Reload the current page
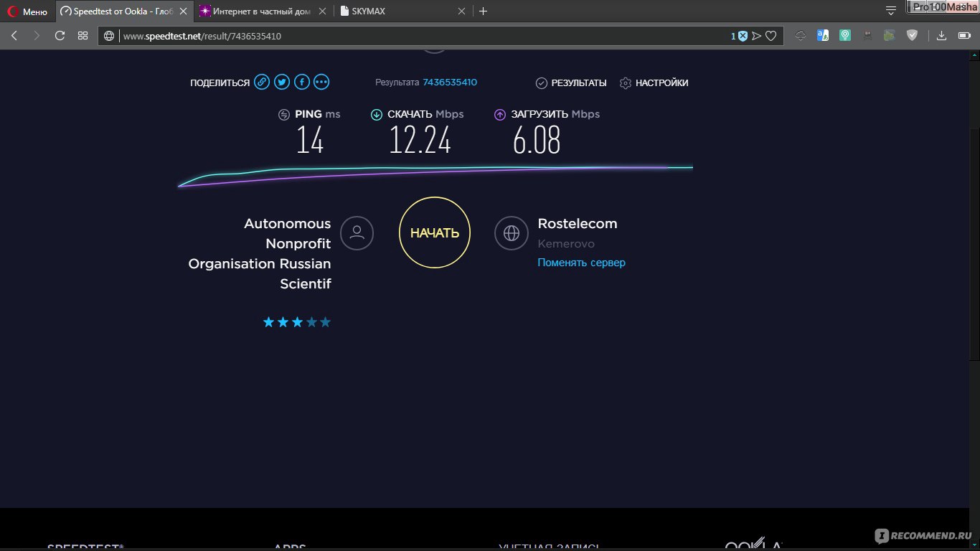Image resolution: width=980 pixels, height=551 pixels. click(60, 36)
